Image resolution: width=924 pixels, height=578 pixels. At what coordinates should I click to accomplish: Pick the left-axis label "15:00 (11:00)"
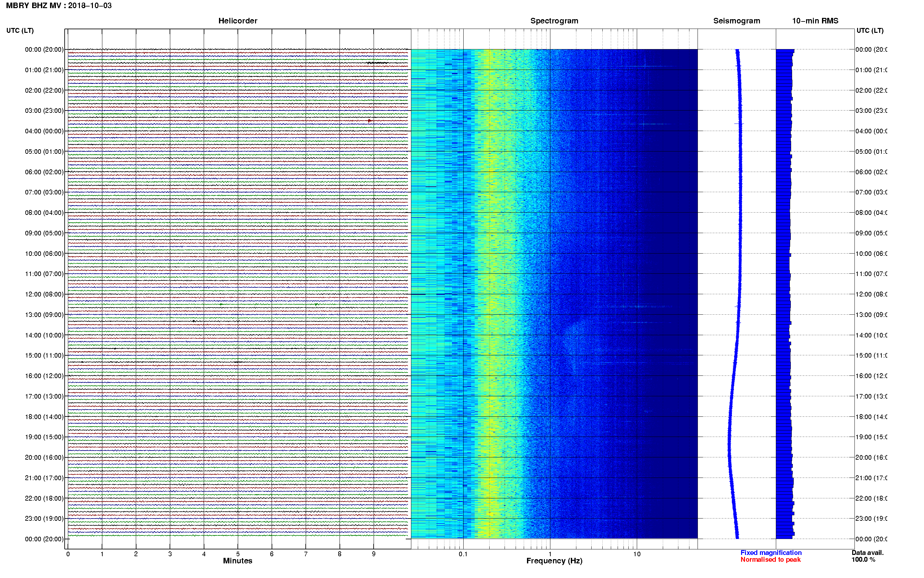pyautogui.click(x=44, y=356)
